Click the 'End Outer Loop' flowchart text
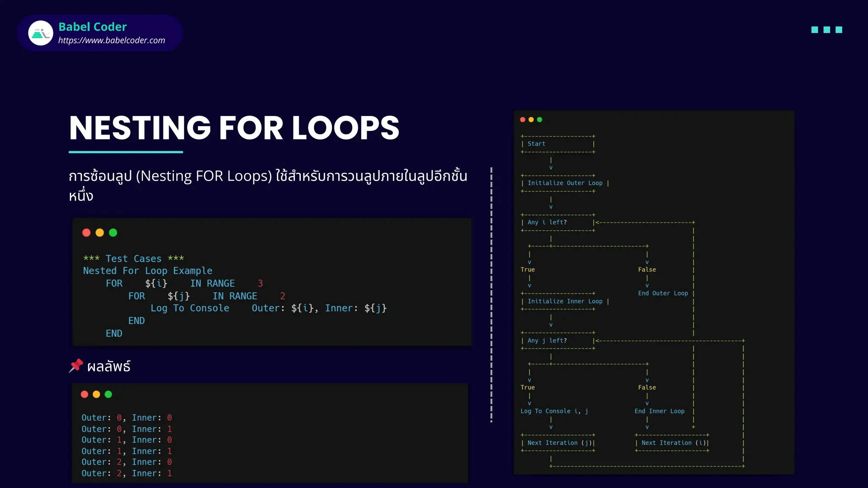This screenshot has width=868, height=488. (663, 294)
